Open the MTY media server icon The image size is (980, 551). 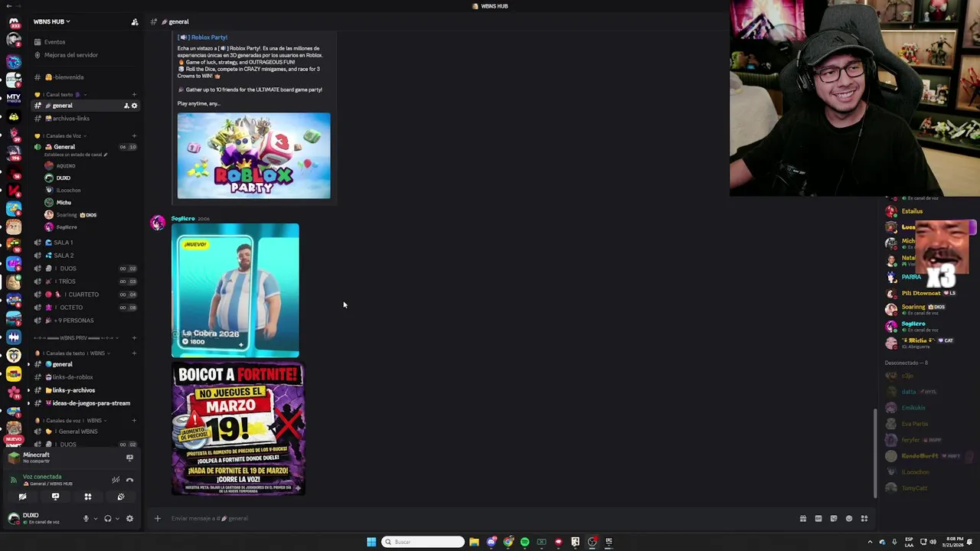tap(14, 98)
